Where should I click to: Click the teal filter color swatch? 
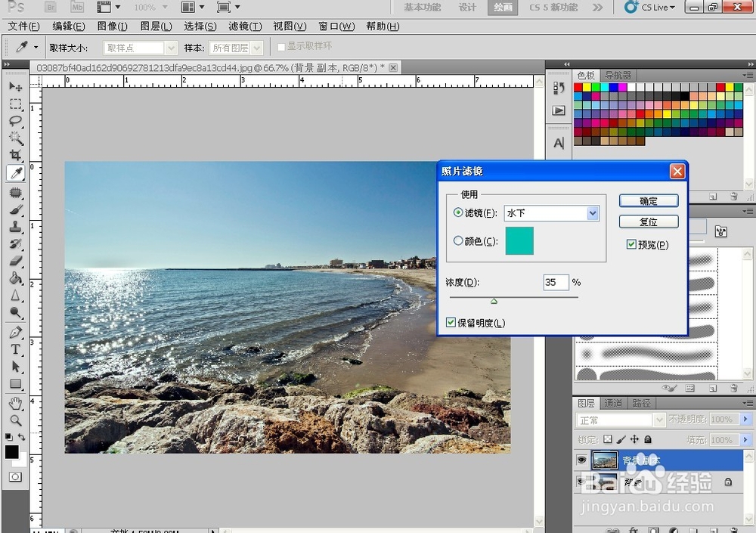tap(519, 240)
